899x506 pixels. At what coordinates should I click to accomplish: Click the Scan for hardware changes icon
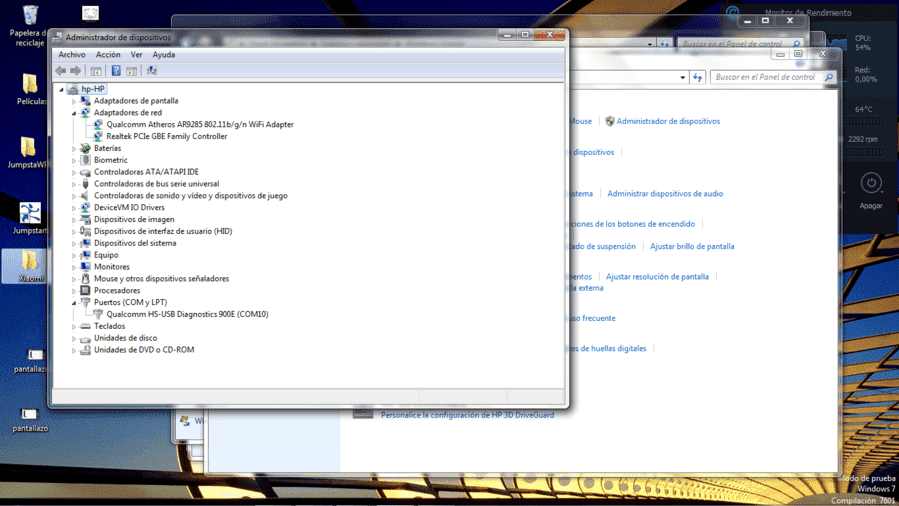tap(152, 71)
